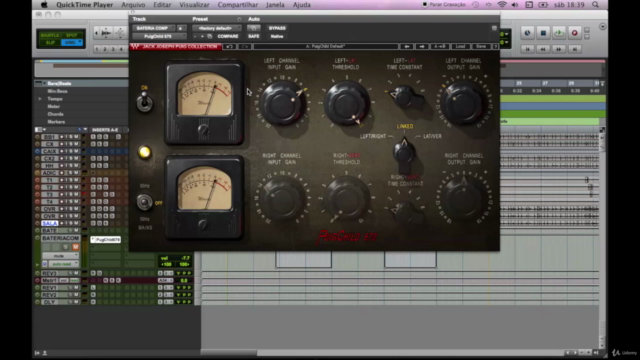Click the Pro Tools Stop transport button

point(543,33)
